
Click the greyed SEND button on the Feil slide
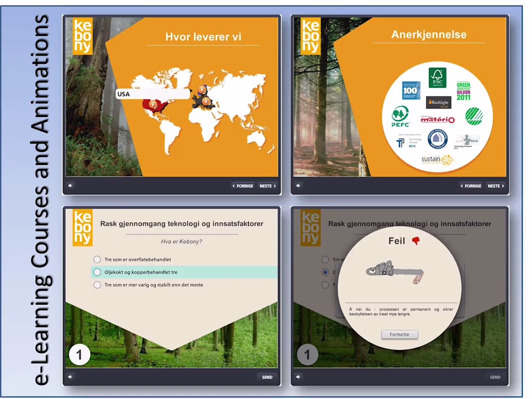495,377
